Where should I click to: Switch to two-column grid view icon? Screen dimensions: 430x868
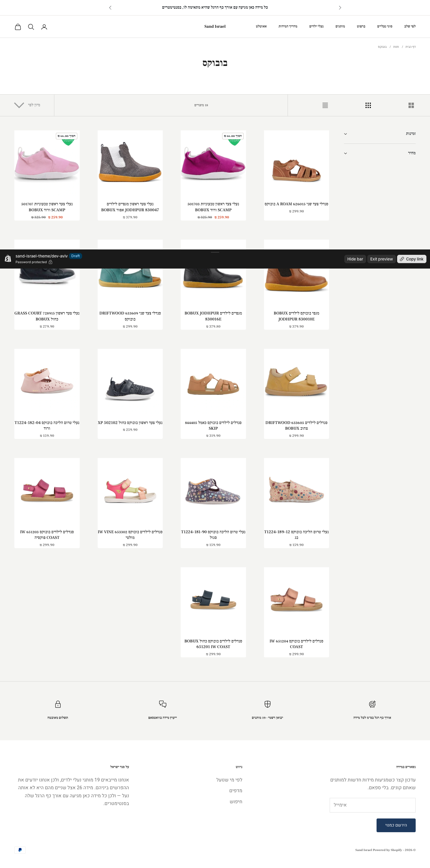point(411,105)
